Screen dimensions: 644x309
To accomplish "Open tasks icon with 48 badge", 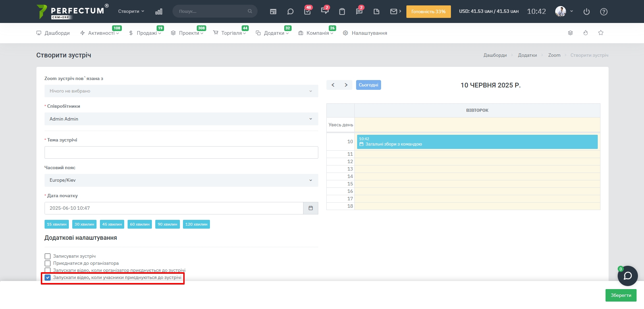I will click(307, 11).
